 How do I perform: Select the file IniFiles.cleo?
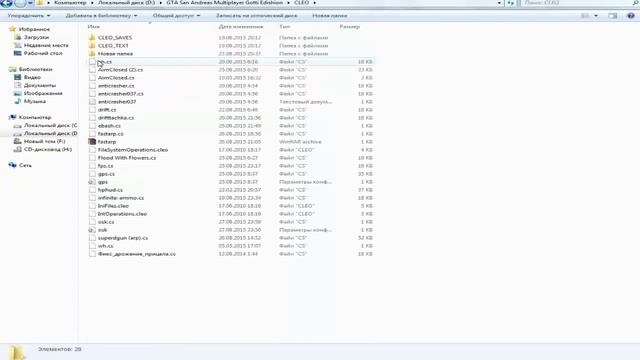tap(113, 206)
